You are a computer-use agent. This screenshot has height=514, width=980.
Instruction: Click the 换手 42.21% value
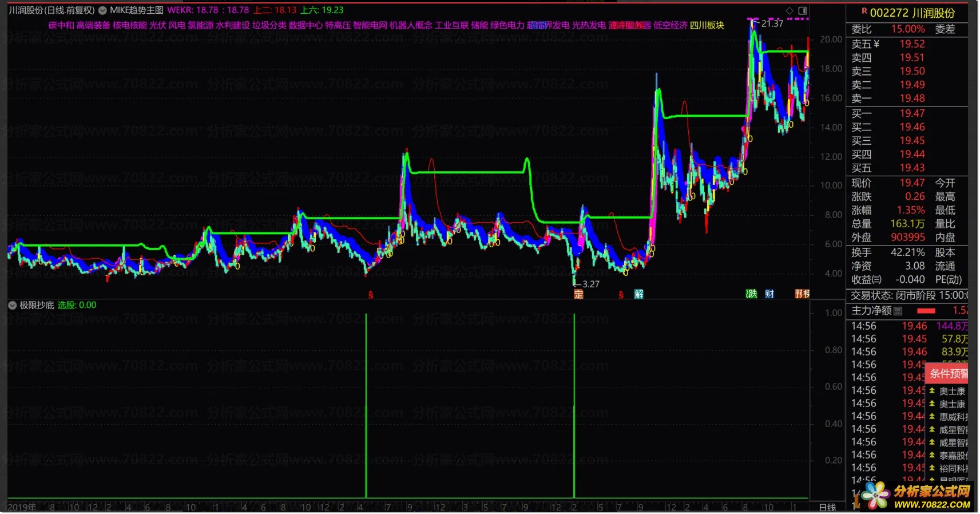pyautogui.click(x=908, y=252)
